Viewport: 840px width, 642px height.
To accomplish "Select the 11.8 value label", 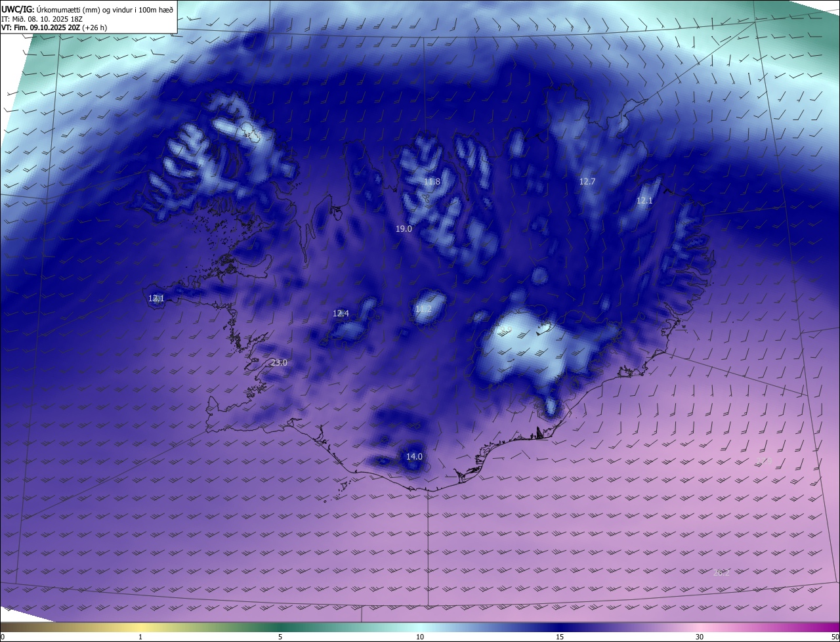I will [432, 182].
